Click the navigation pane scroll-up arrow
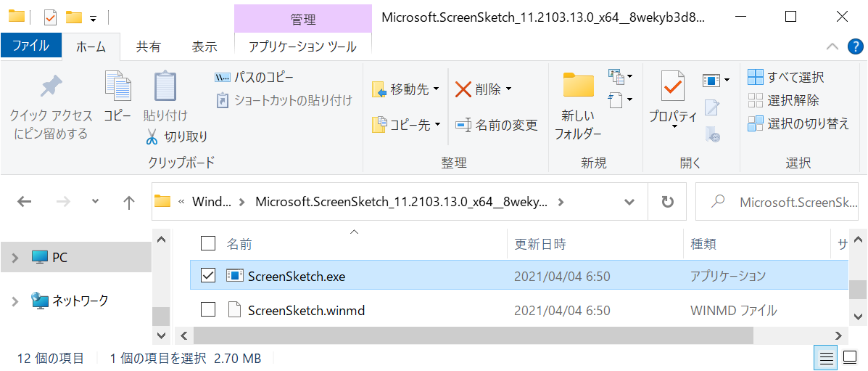The height and width of the screenshot is (371, 868). (x=161, y=240)
